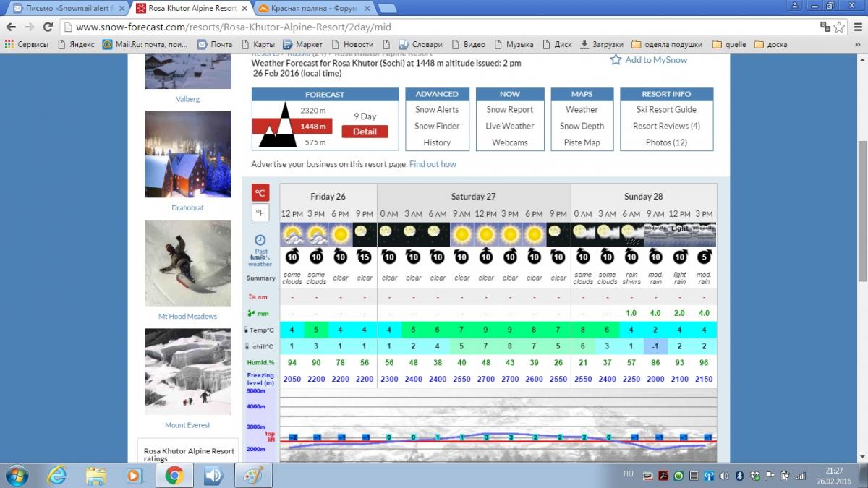Launch Internet Explorer from the taskbar

coord(57,476)
